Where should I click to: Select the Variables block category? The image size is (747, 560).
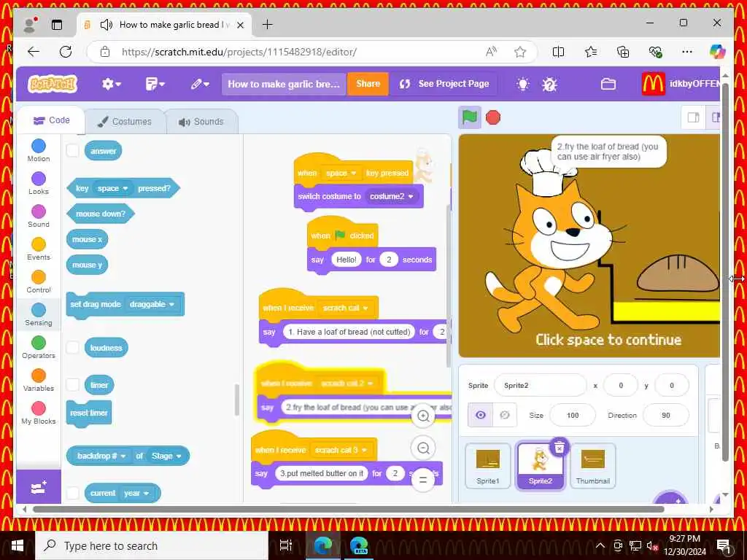pos(39,380)
